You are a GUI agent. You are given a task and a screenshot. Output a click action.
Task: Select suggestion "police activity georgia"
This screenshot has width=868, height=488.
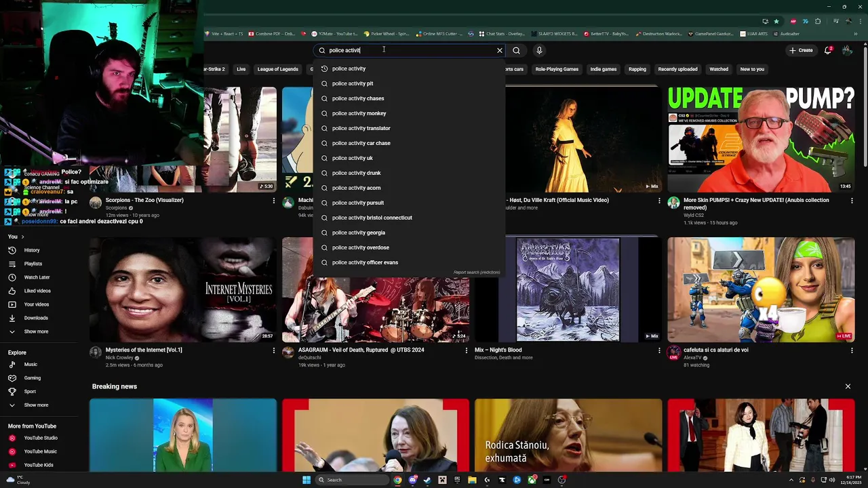410,232
